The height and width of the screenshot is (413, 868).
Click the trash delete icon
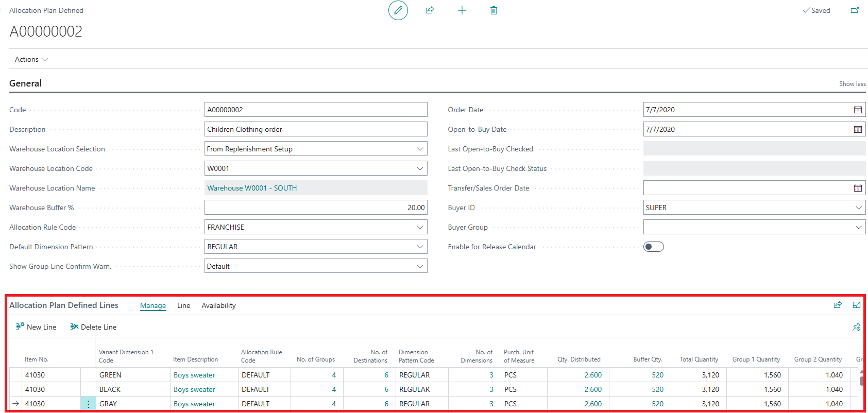(x=493, y=10)
